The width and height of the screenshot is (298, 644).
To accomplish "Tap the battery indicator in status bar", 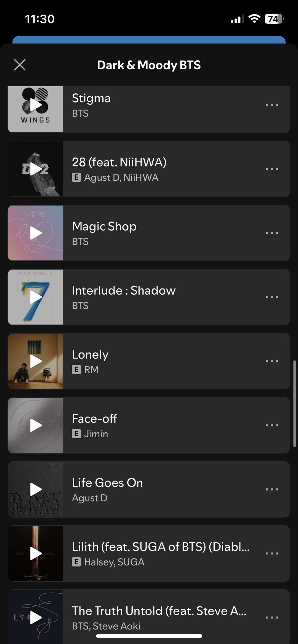I will coord(274,19).
